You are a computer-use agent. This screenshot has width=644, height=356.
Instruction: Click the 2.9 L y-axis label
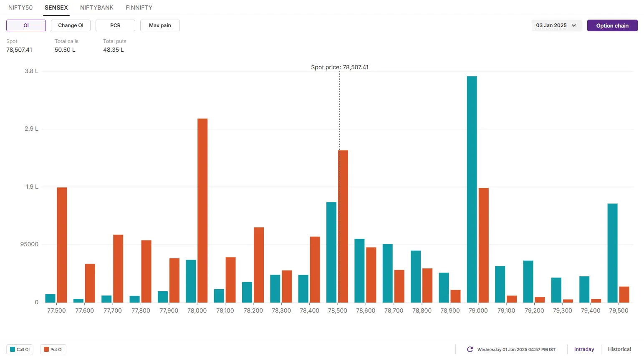[31, 129]
